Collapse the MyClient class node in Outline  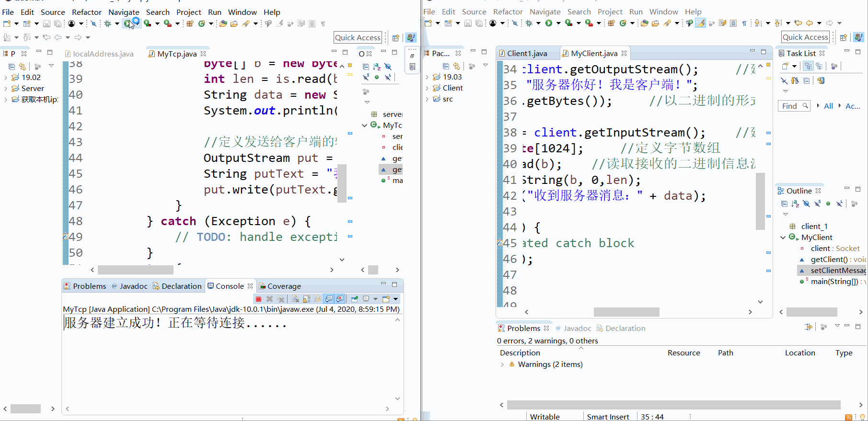pos(783,238)
